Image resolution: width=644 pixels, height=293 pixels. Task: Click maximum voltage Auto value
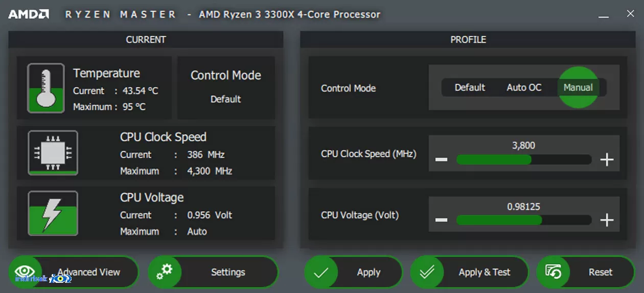[197, 231]
